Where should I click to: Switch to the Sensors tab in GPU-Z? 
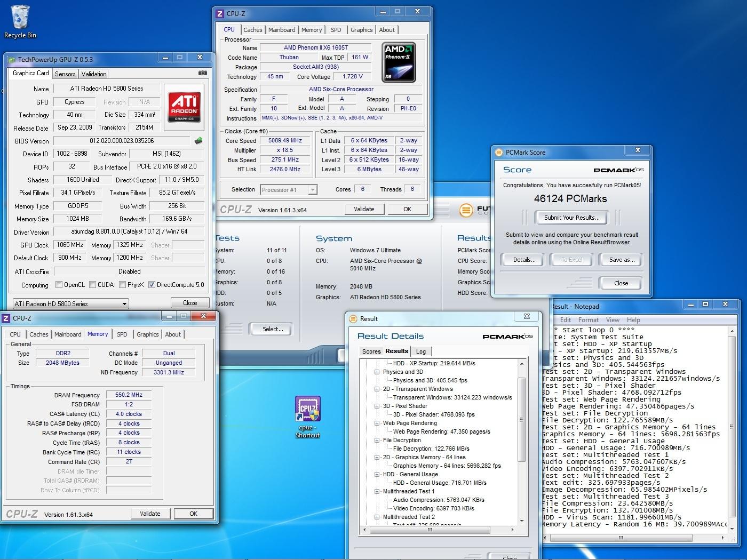pos(65,74)
